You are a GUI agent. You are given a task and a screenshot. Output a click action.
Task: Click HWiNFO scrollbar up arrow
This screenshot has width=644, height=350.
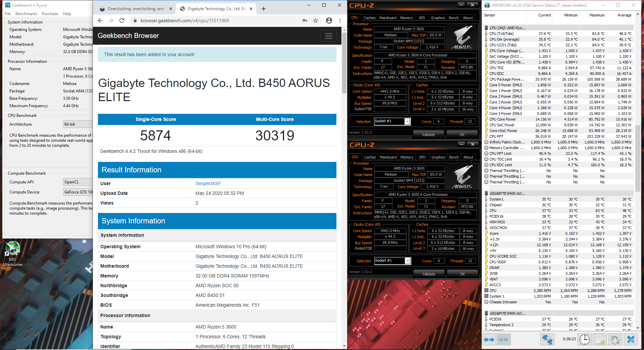(x=638, y=14)
